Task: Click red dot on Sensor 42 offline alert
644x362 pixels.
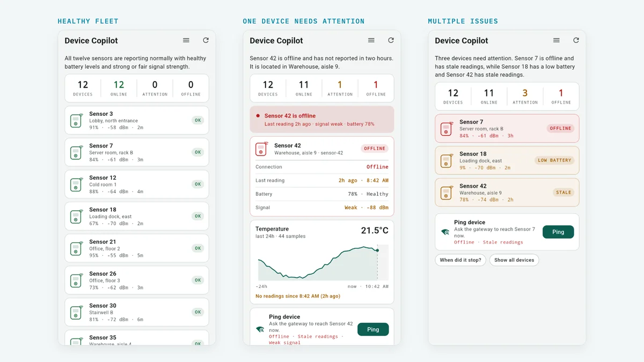Action: (x=258, y=115)
